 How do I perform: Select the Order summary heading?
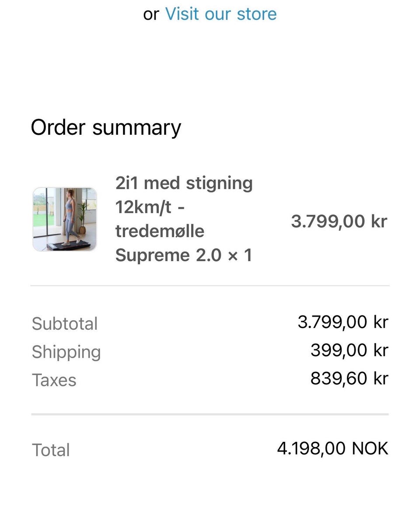point(106,128)
